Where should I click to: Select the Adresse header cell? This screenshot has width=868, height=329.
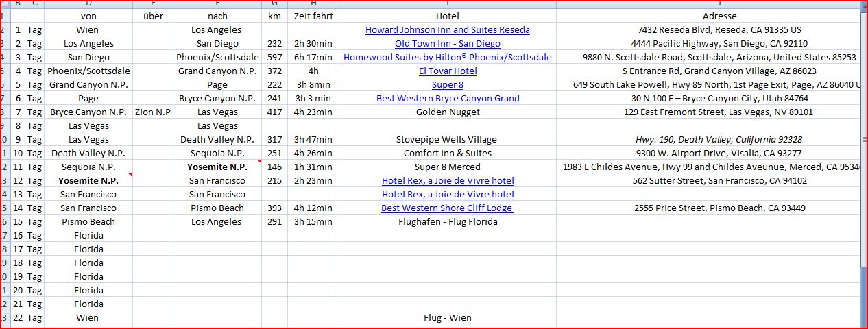(x=719, y=16)
